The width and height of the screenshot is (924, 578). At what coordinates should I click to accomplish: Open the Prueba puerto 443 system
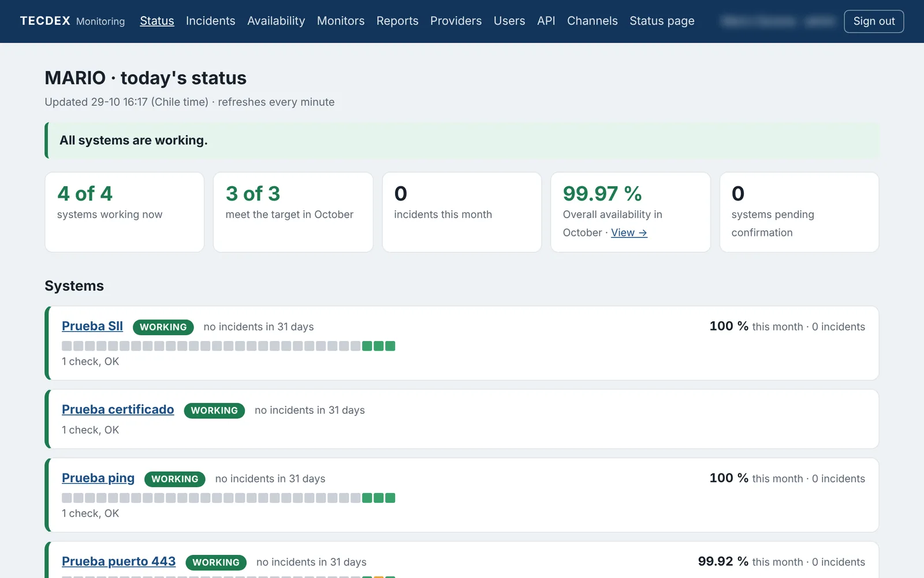118,561
